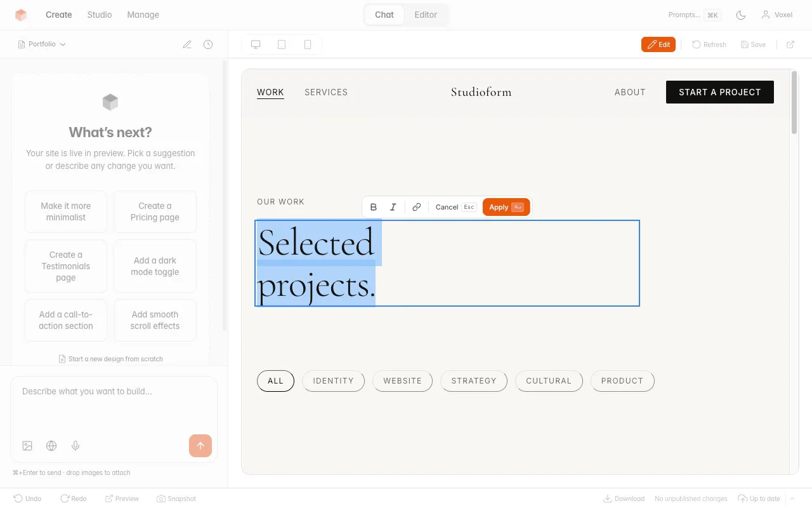Image resolution: width=812 pixels, height=508 pixels.
Task: Select the Identity filter pill
Action: coord(333,381)
